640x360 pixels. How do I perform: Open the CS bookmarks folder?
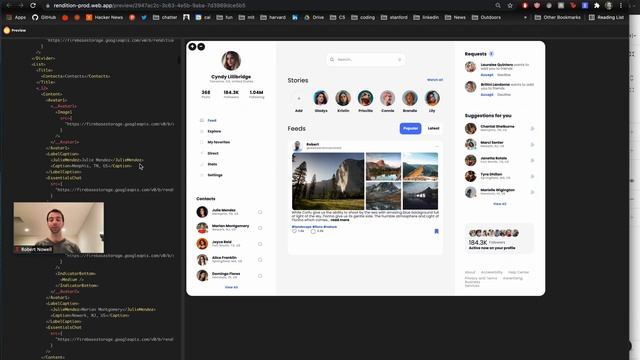338,18
